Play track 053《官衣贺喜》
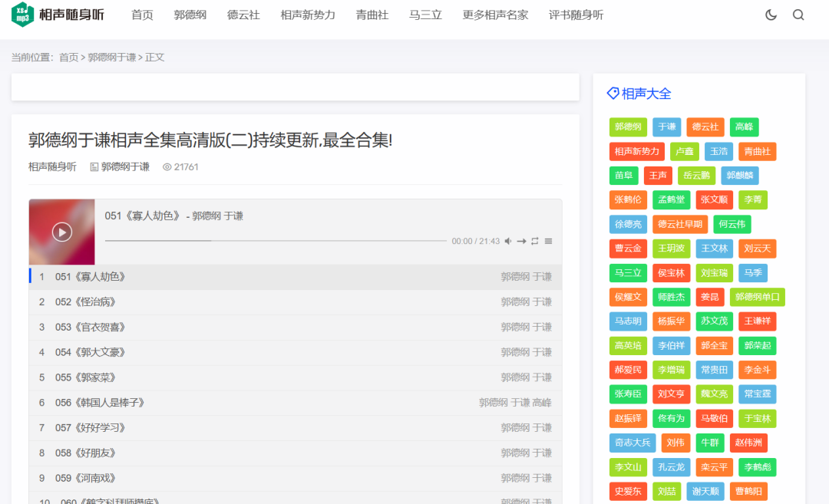The image size is (829, 504). tap(296, 328)
